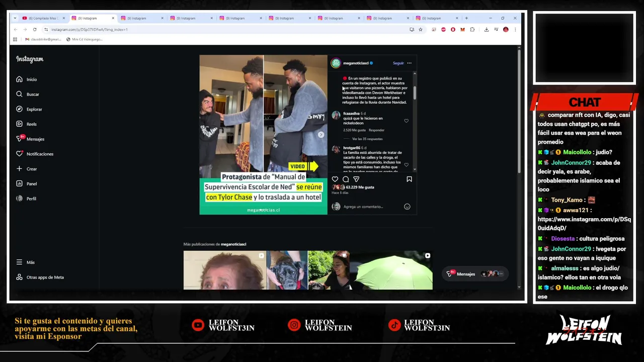
Task: Click the Agrega un comentario field
Action: 372,207
